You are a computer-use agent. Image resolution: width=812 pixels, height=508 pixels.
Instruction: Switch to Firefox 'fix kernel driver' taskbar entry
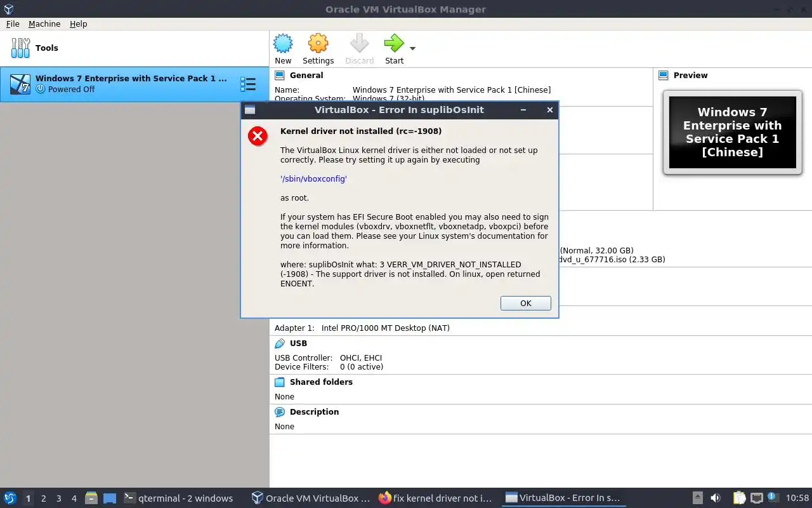click(436, 498)
